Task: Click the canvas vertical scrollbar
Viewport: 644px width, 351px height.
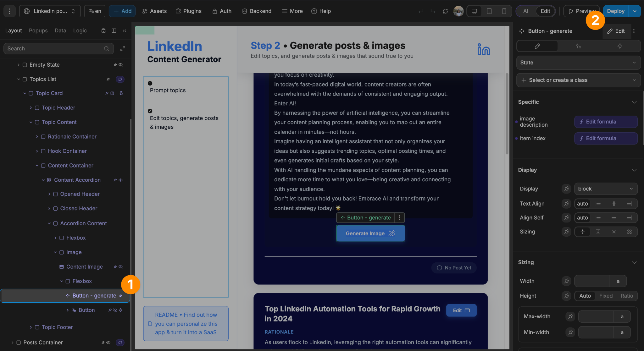Action: pyautogui.click(x=507, y=114)
